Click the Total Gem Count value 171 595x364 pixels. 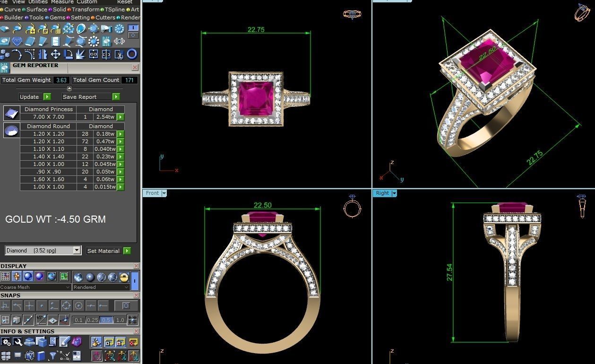coord(129,80)
